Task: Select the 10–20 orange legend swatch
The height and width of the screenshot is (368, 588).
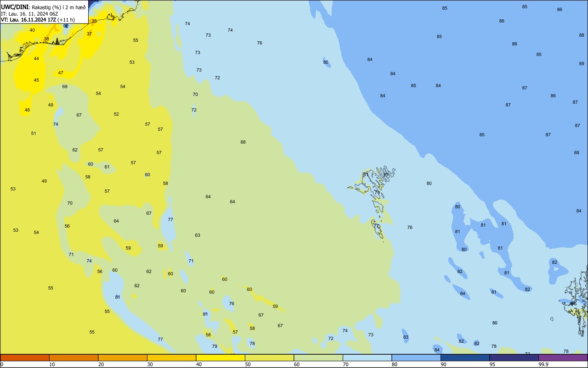Action: [73, 357]
